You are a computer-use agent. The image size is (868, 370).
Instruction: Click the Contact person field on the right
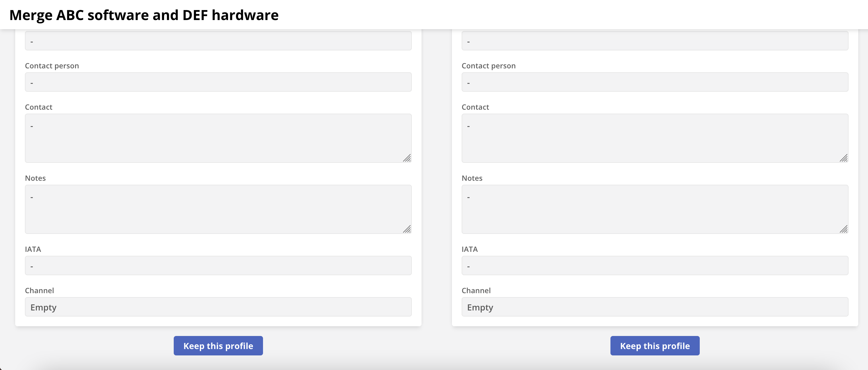(x=654, y=81)
